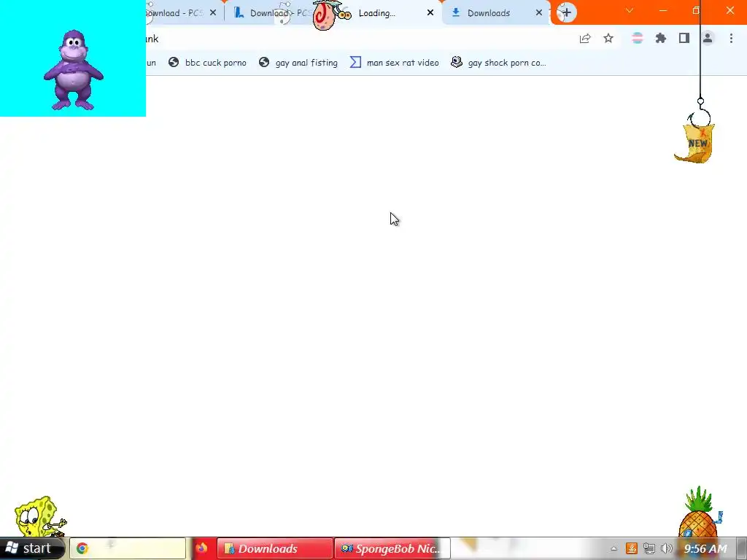Open the Start menu
The width and height of the screenshot is (747, 560).
31,548
